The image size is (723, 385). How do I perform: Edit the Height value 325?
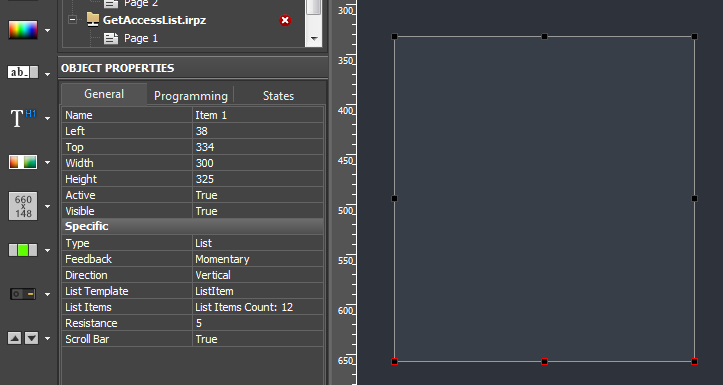[258, 179]
